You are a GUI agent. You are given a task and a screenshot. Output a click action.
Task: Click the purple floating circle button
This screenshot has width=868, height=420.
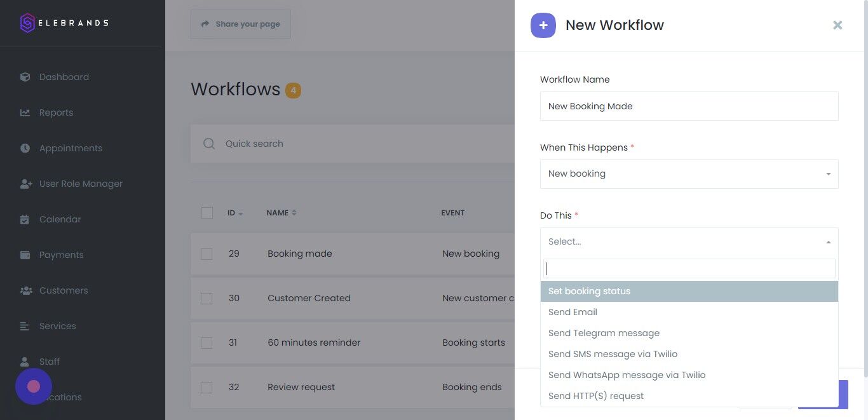tap(34, 386)
